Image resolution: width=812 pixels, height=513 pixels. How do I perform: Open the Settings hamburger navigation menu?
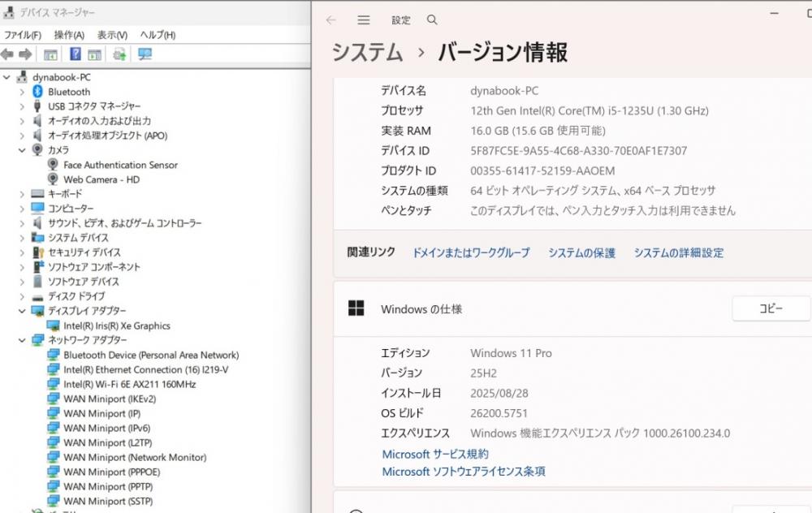[x=364, y=20]
